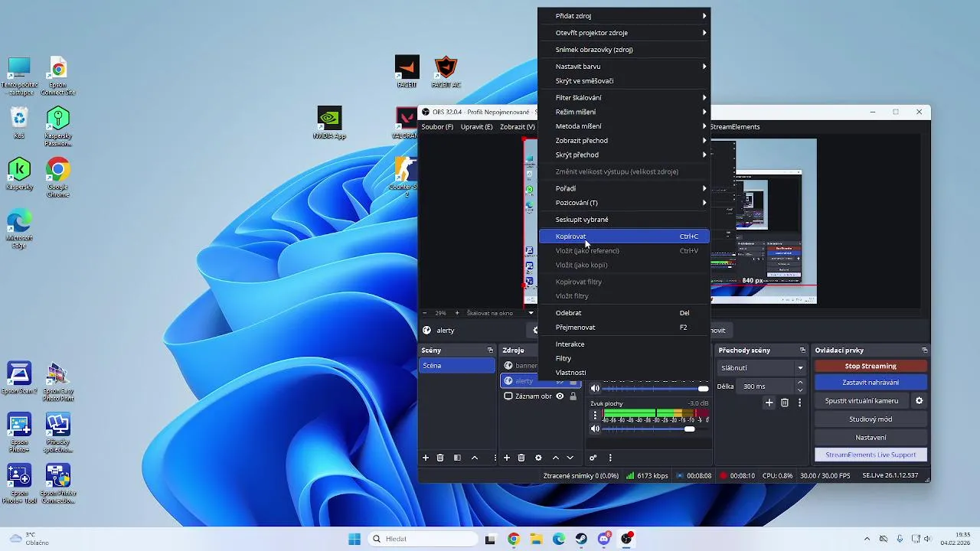Show hidden tray icons with taskbar chevron
Image resolution: width=980 pixels, height=551 pixels.
click(x=867, y=539)
